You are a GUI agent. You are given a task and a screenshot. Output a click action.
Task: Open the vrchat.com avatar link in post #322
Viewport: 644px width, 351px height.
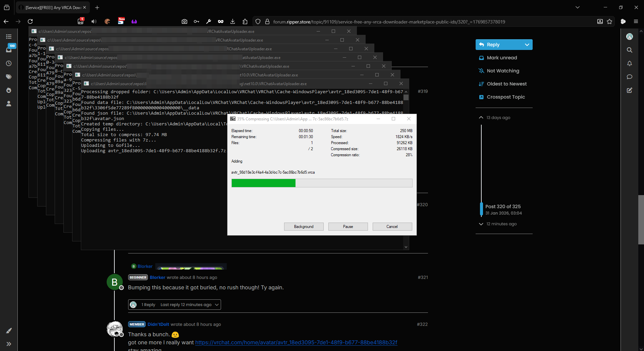[296, 342]
